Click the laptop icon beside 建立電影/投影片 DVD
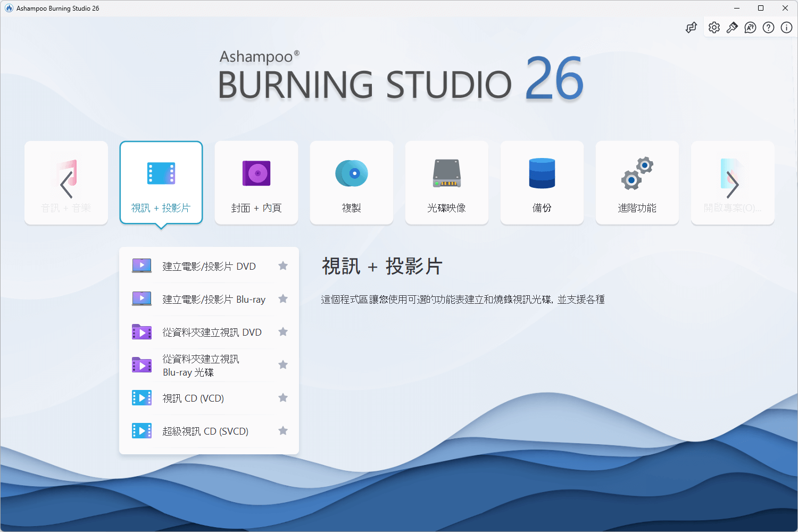 click(x=142, y=265)
